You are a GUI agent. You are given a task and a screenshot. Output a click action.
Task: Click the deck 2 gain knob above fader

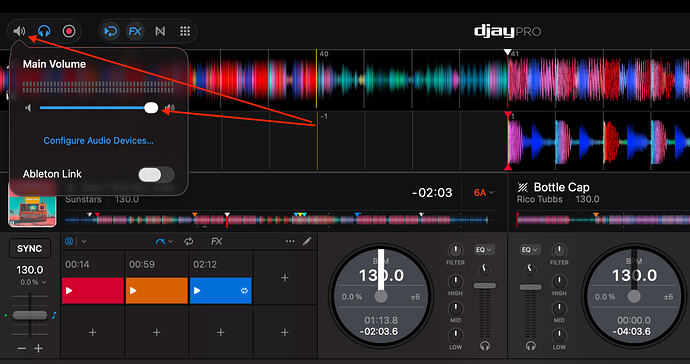530,268
